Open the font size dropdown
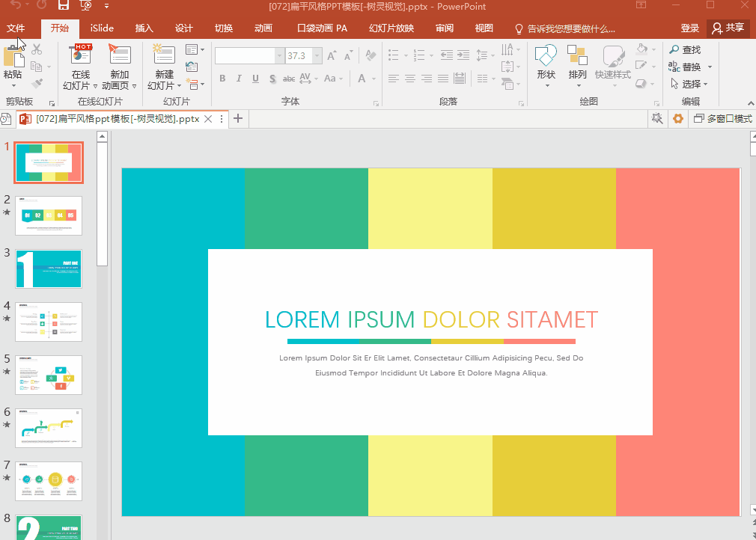Screen dimensions: 756x540 point(317,56)
